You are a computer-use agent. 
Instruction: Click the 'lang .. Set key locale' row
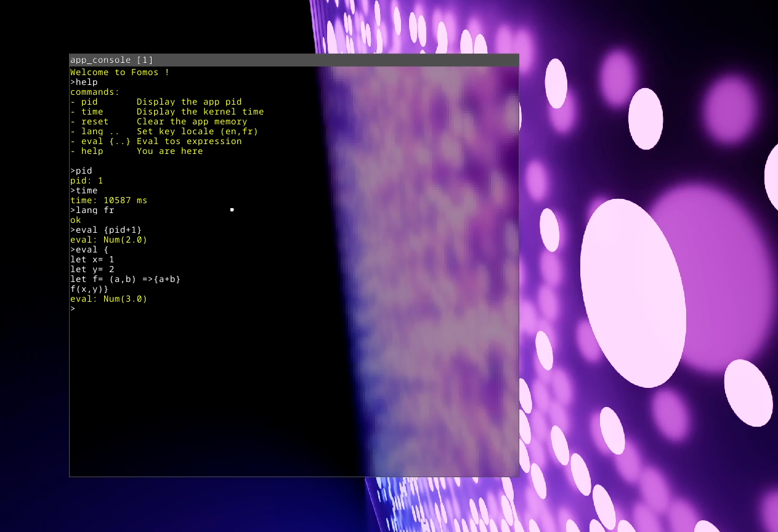pos(164,132)
